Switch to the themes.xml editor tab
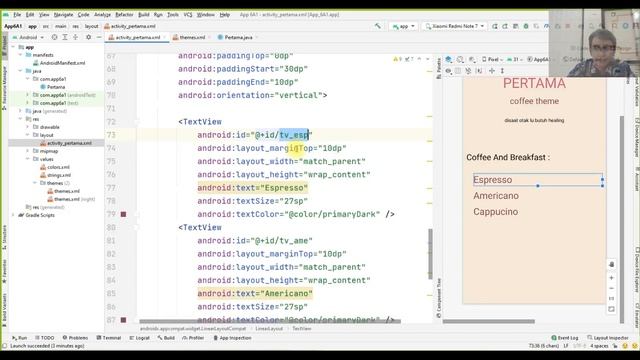The height and width of the screenshot is (360, 640). click(x=192, y=37)
